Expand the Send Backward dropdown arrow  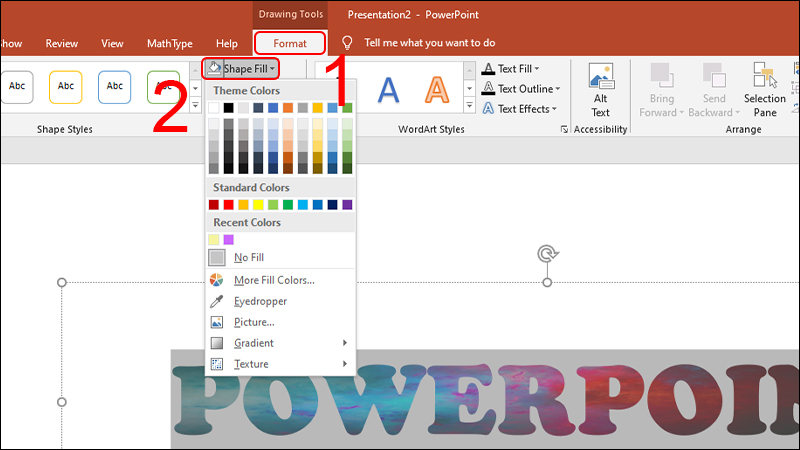737,113
